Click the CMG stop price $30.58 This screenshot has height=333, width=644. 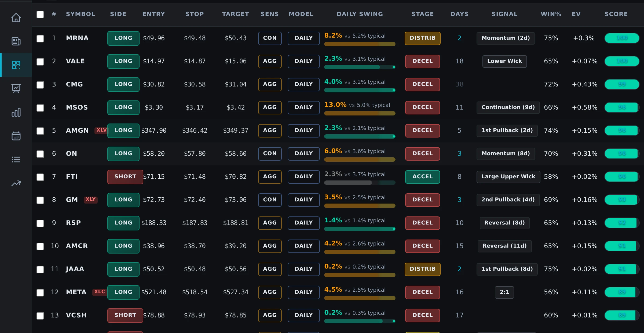(195, 84)
